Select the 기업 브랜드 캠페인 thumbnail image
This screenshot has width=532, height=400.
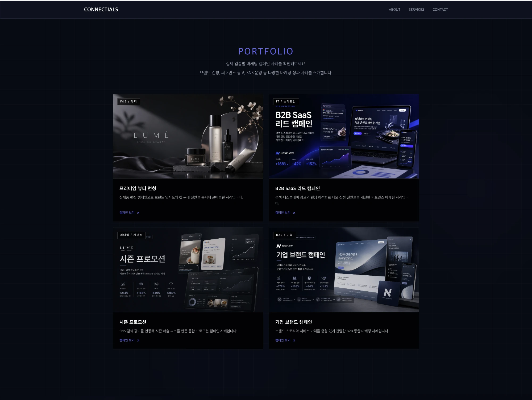pyautogui.click(x=344, y=270)
